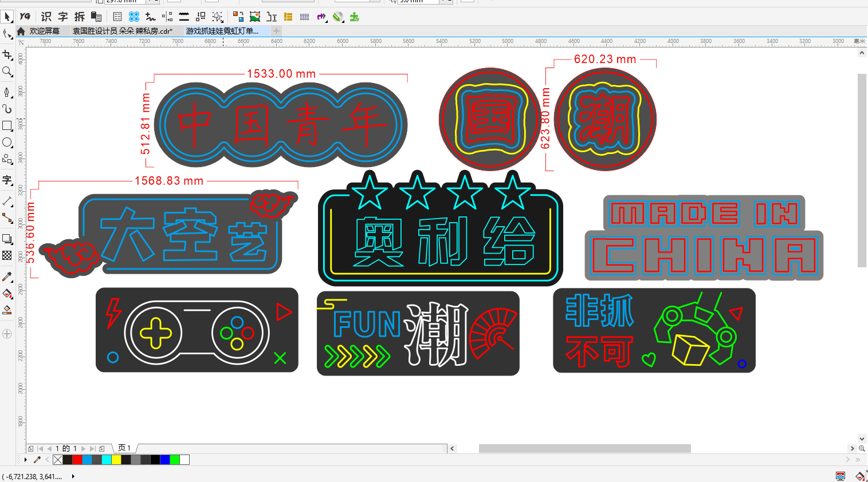Click the horizontal scrollbar thumb

pos(584,448)
